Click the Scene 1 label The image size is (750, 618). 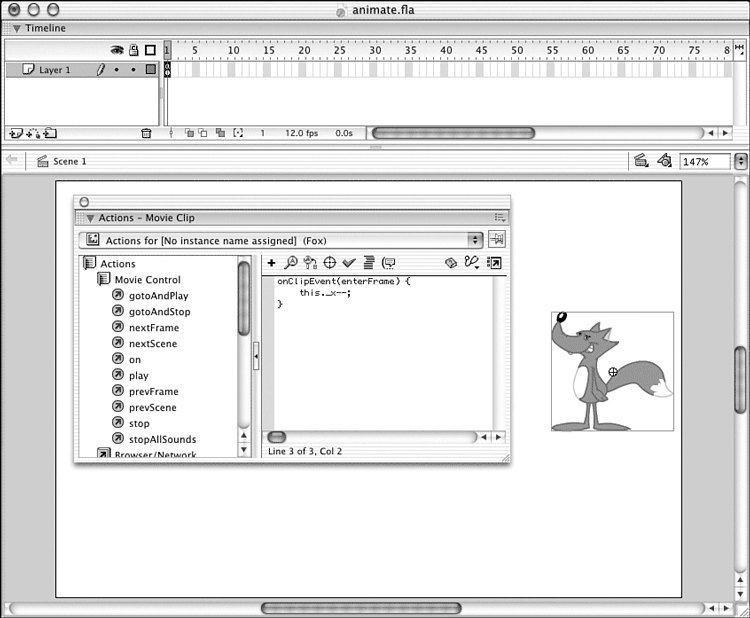(x=70, y=162)
